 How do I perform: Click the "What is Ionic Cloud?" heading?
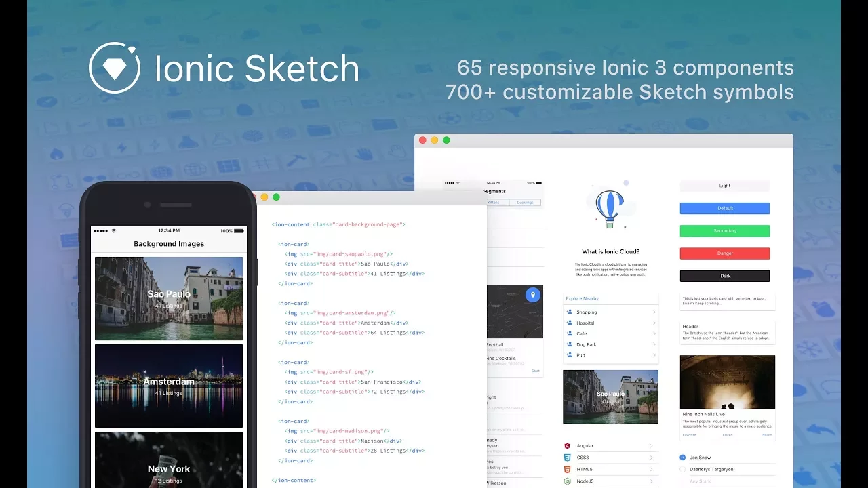pos(610,251)
